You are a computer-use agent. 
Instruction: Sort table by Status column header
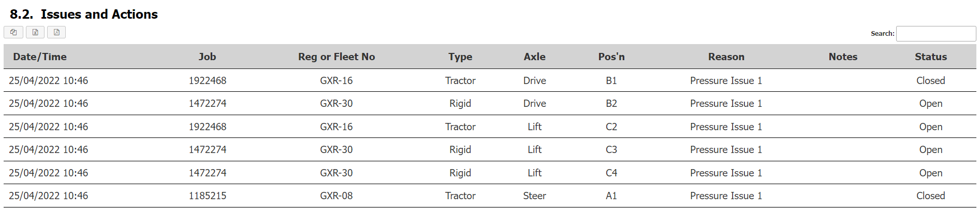(931, 57)
